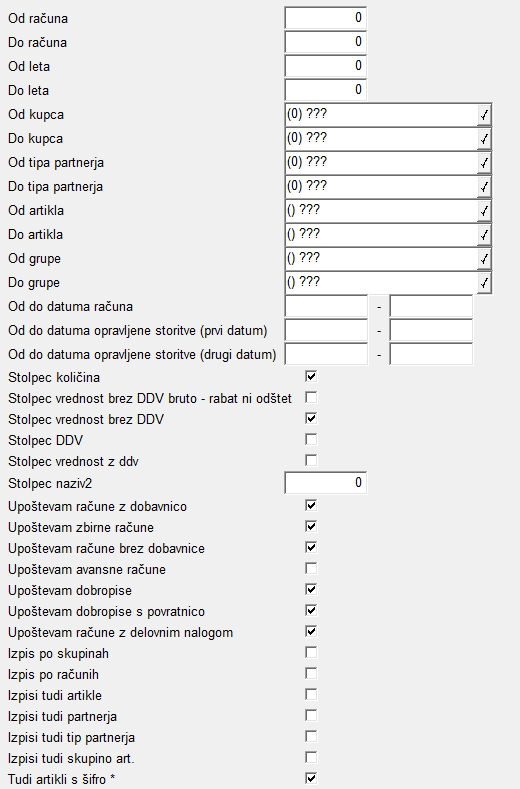The image size is (520, 789).
Task: Enable Upoštevam avansne račune checkbox
Action: (311, 569)
